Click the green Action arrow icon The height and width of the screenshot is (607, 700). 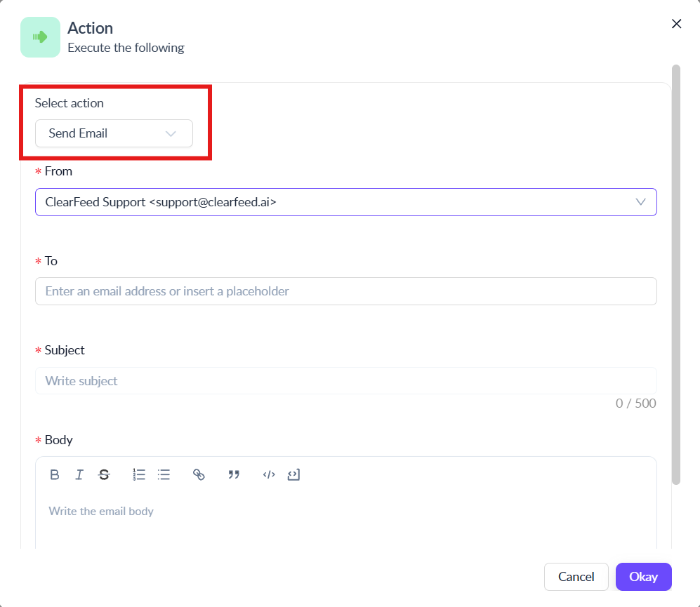(40, 37)
